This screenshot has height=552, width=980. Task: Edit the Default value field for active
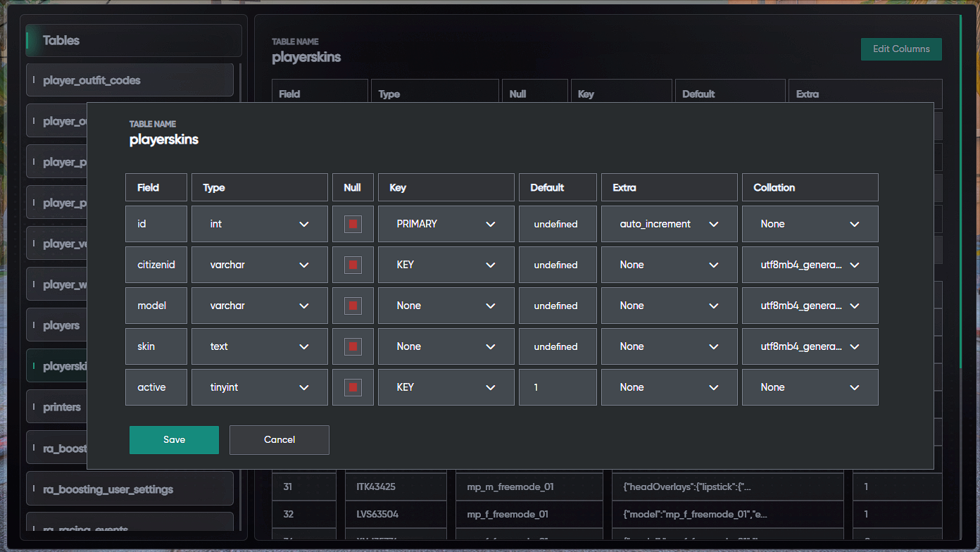[558, 387]
